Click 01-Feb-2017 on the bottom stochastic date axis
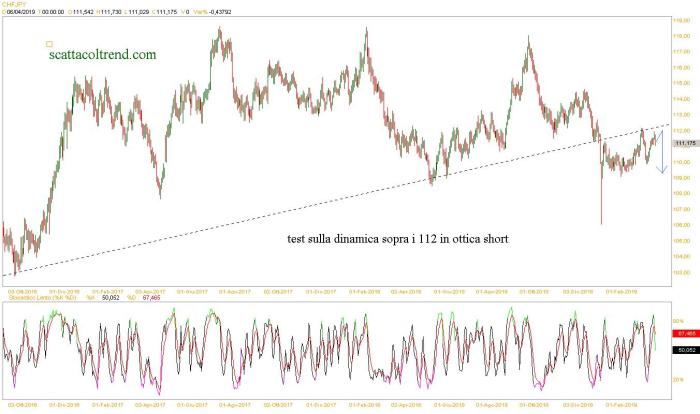 [108, 405]
